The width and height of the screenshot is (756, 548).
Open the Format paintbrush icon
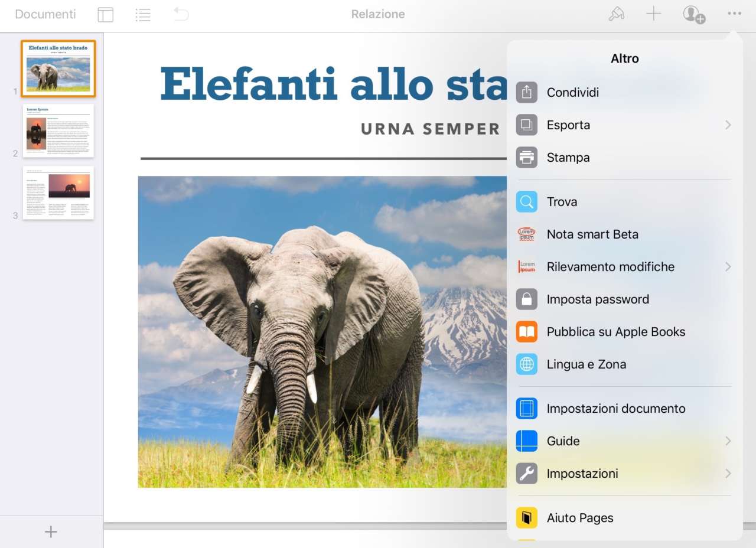click(x=616, y=14)
